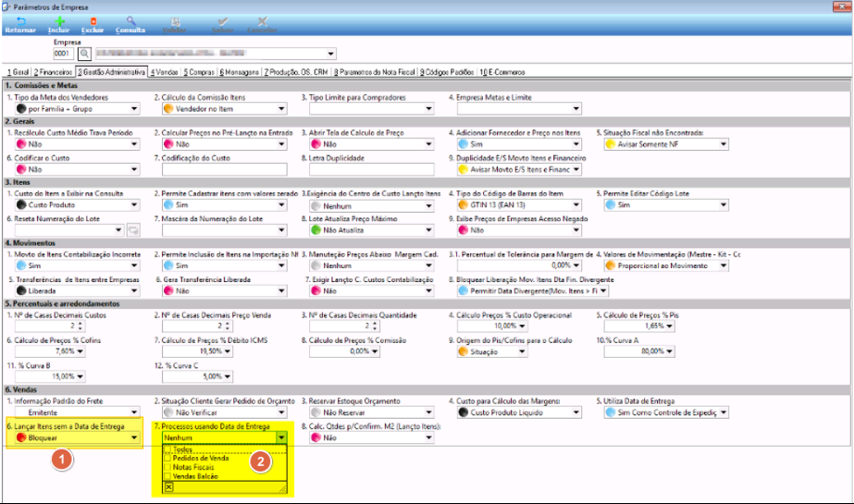Close the Processos dropdown list X button

point(168,487)
